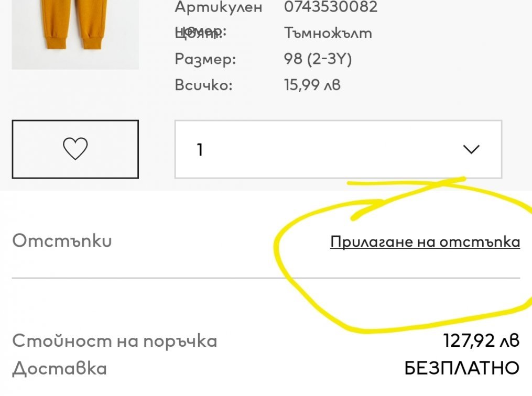Viewport: 532px width, 396px height.
Task: Click the 'Доставка' label
Action: (59, 369)
